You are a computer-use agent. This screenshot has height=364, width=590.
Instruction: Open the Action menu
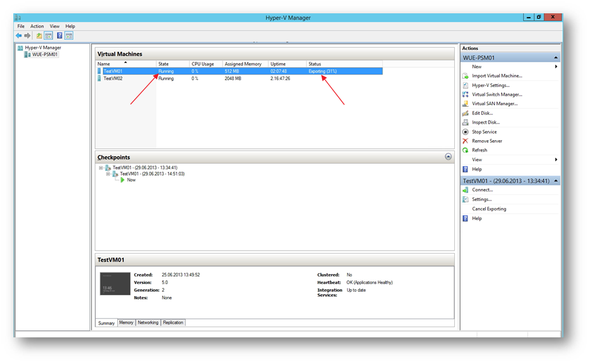point(37,27)
